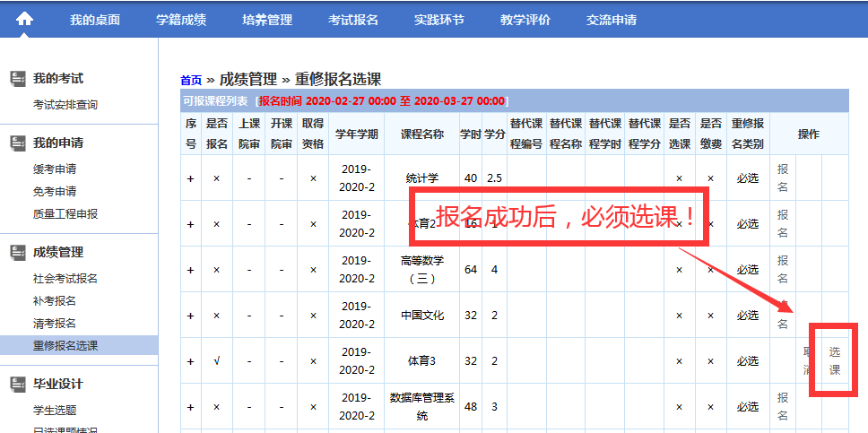The width and height of the screenshot is (868, 433).
Task: Open 补考报名 in the sidebar
Action: 55,301
